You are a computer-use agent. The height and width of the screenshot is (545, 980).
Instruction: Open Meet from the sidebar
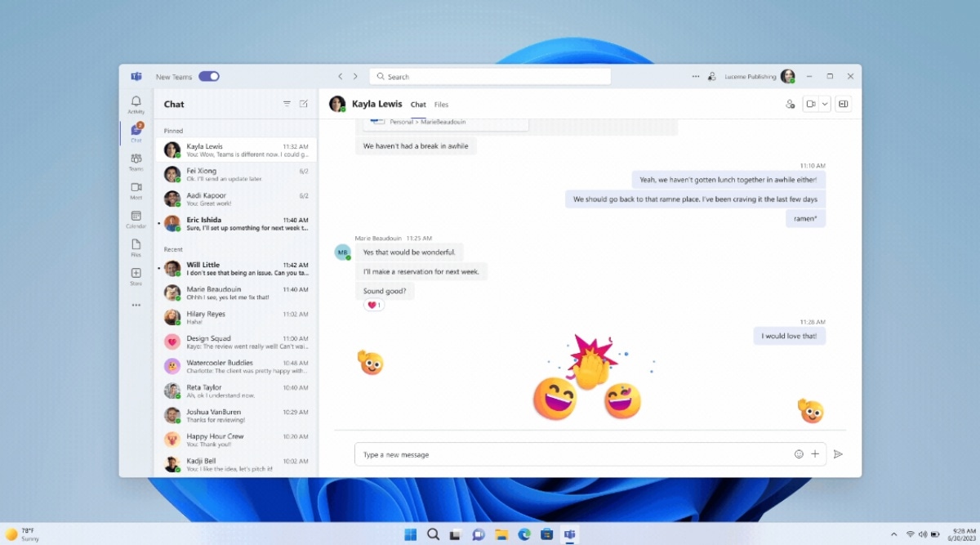(136, 189)
